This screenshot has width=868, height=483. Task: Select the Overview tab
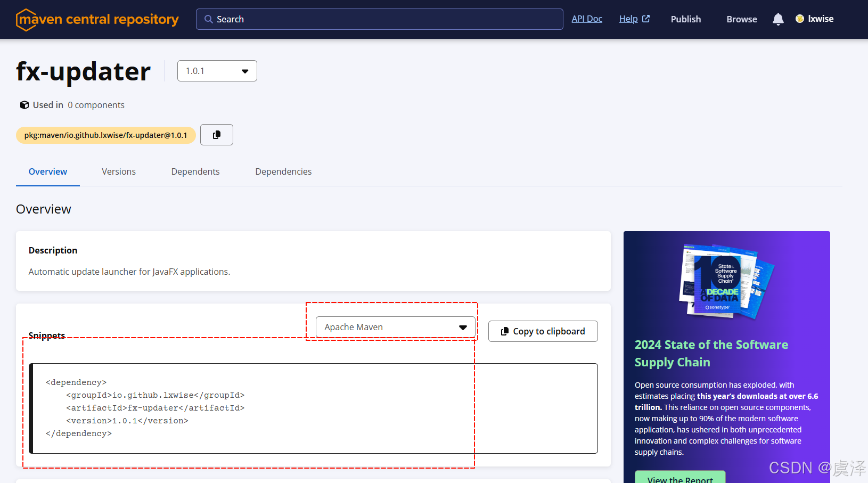tap(48, 171)
